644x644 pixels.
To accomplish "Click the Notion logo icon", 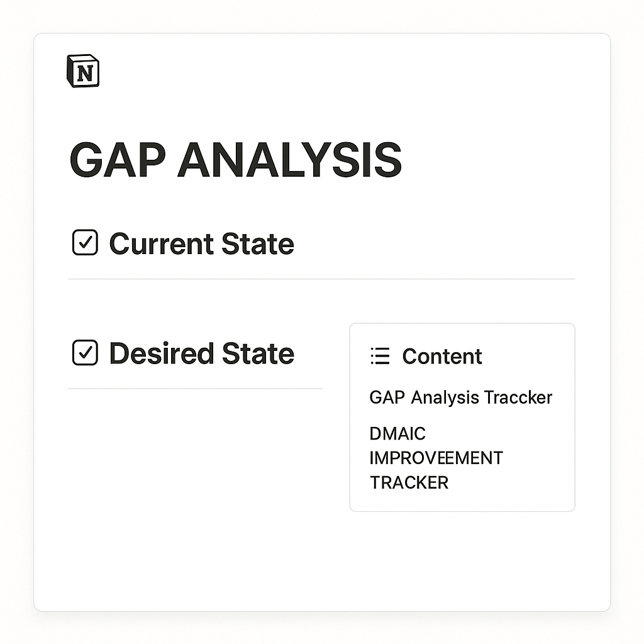I will tap(83, 71).
